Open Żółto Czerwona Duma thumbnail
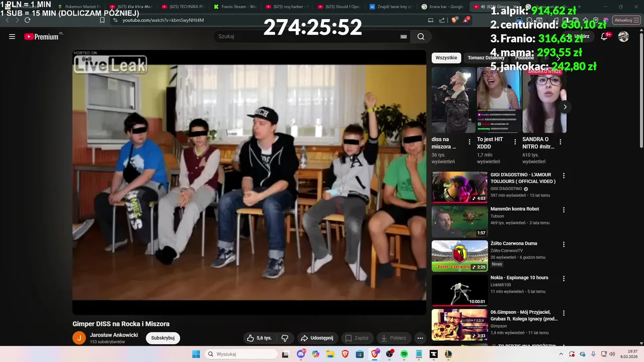 pyautogui.click(x=459, y=255)
